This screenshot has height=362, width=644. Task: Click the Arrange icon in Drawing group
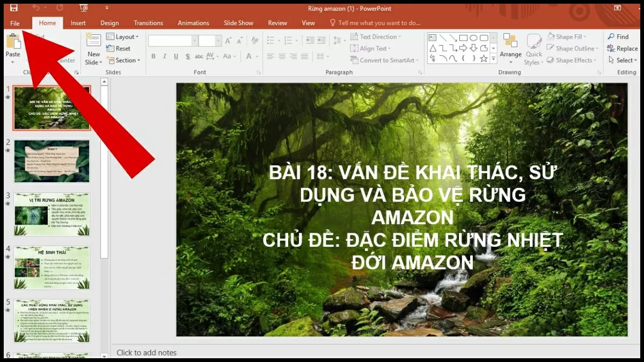[510, 48]
